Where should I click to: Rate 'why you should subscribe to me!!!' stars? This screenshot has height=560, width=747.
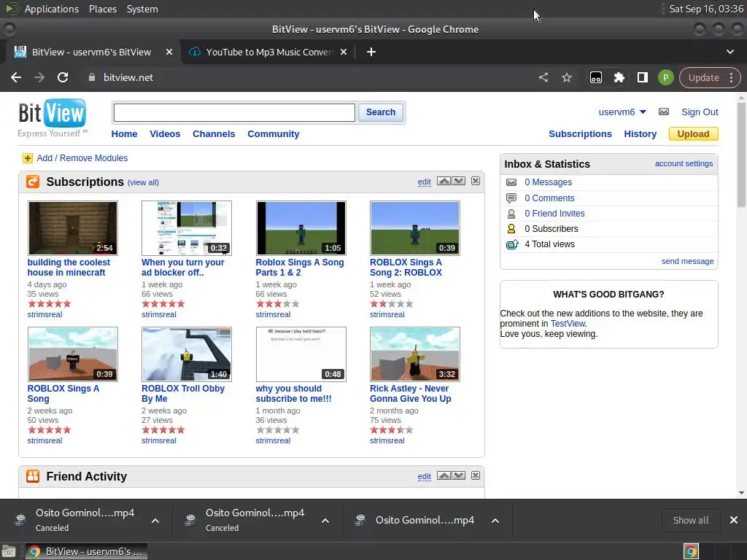pyautogui.click(x=278, y=430)
